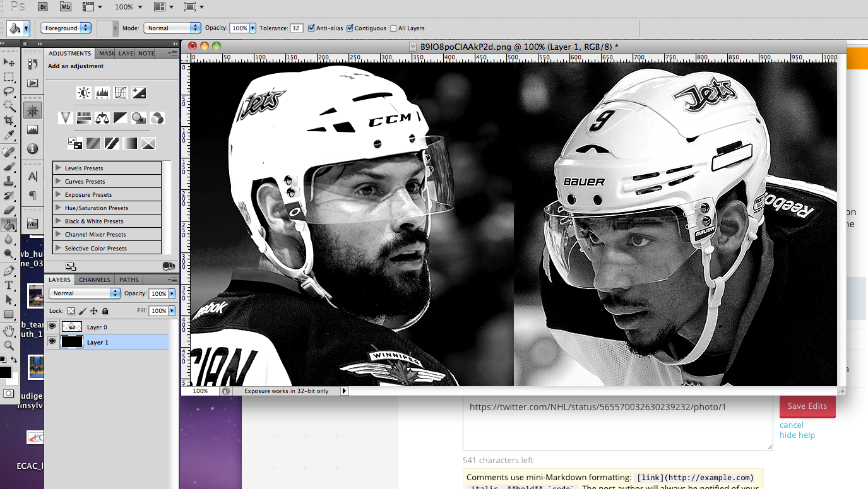The width and height of the screenshot is (868, 489).
Task: Toggle the Contiguous checkbox
Action: pos(350,28)
